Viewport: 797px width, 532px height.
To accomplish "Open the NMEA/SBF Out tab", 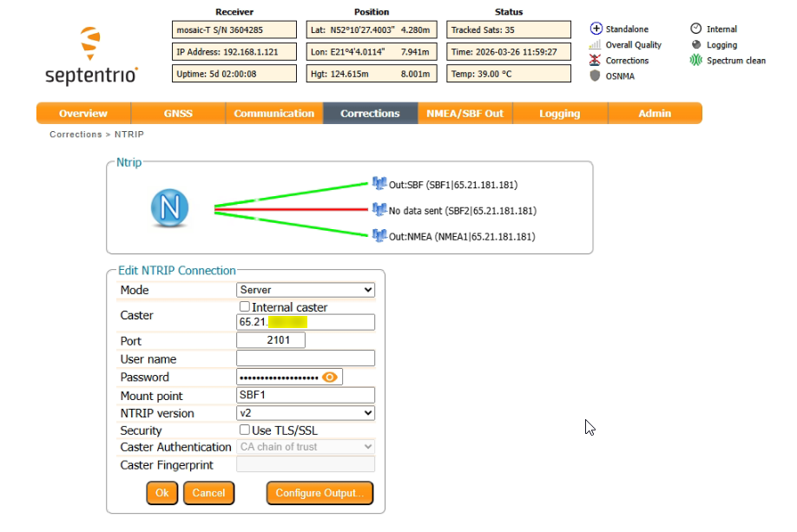I will (465, 114).
